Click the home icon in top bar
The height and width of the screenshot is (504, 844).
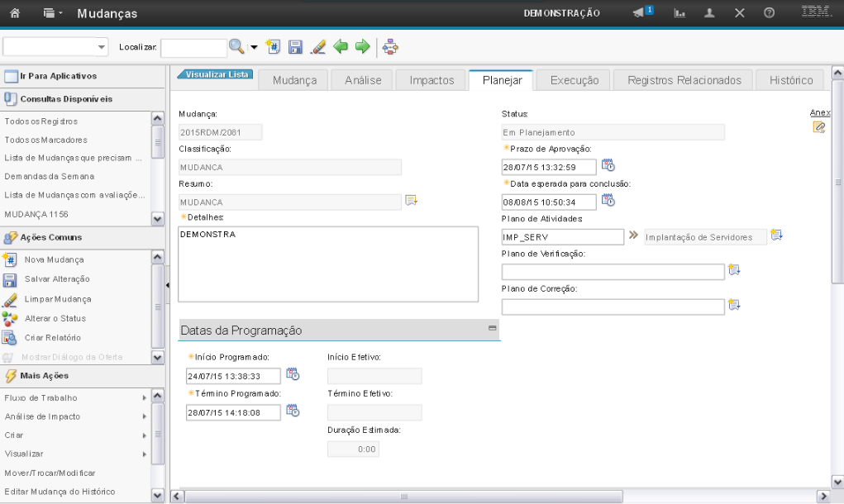tap(15, 13)
